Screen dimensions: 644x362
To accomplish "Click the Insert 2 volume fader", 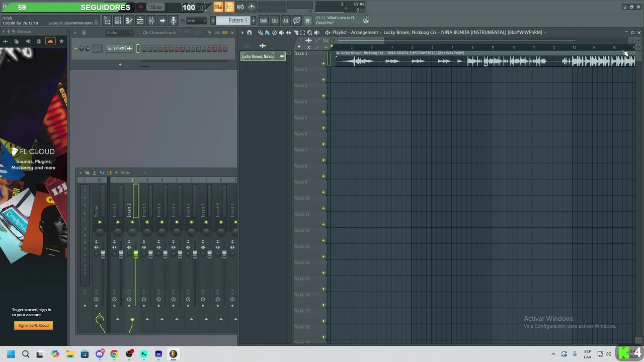I will pyautogui.click(x=135, y=255).
